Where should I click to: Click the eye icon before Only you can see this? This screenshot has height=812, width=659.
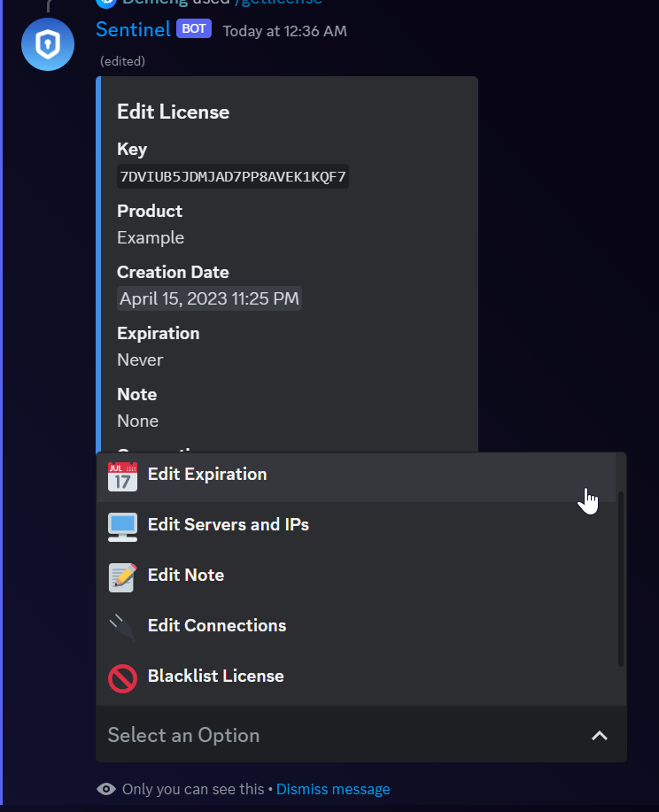(106, 789)
